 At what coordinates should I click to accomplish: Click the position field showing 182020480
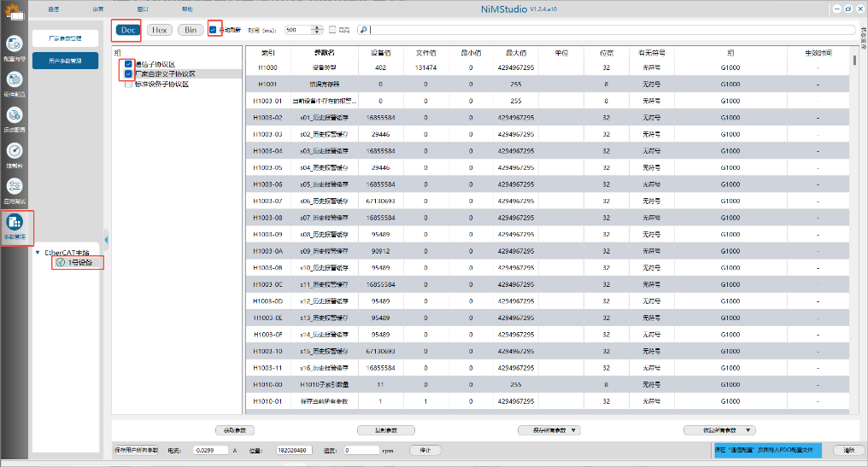click(x=295, y=450)
